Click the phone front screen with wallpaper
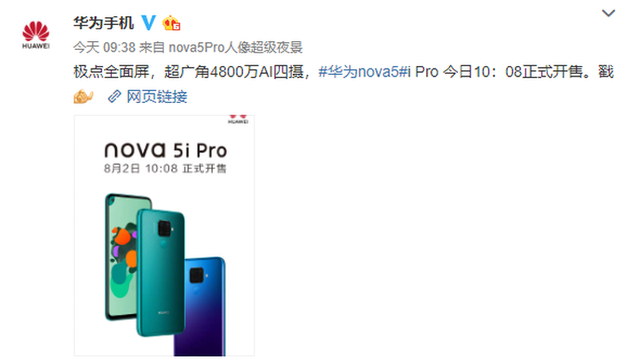 [x=121, y=258]
